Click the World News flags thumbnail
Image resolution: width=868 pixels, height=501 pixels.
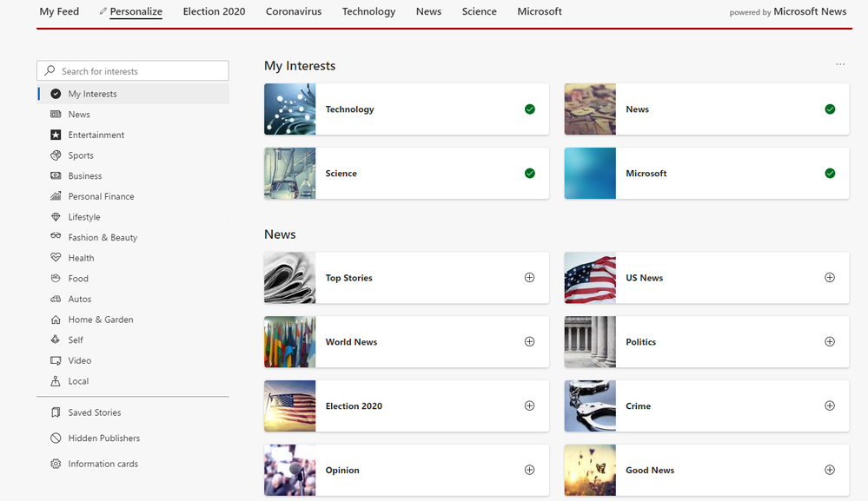[290, 342]
